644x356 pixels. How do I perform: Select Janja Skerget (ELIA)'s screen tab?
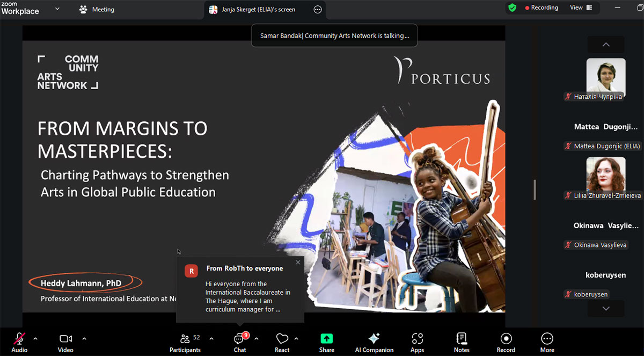258,10
